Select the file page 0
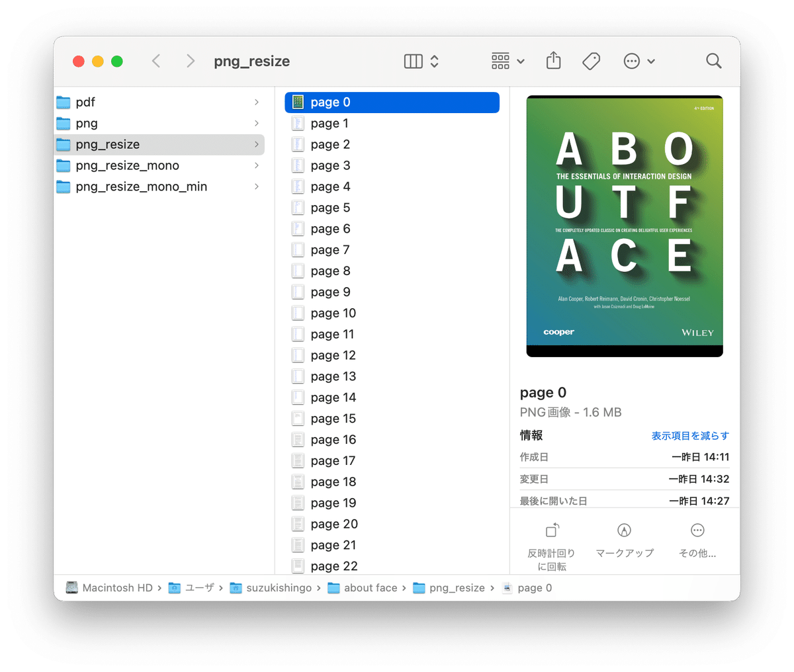 pyautogui.click(x=392, y=102)
